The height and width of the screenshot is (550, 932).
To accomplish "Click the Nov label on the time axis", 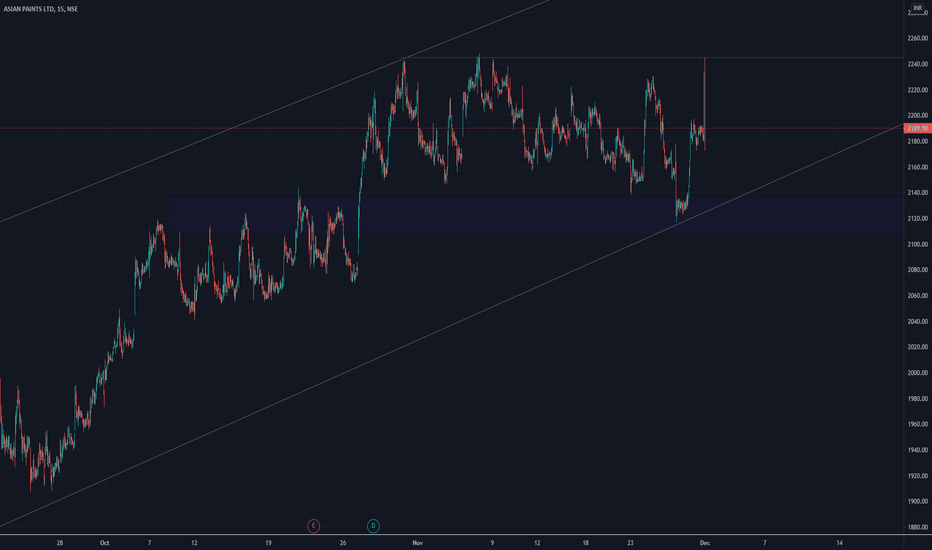I will point(417,543).
